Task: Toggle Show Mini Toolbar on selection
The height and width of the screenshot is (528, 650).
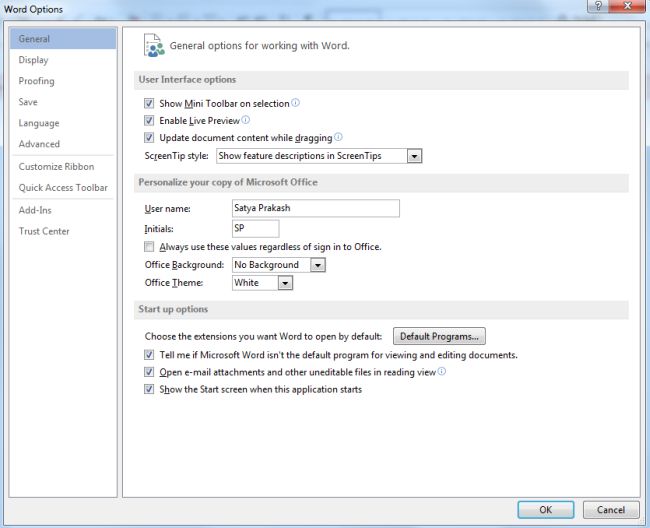Action: point(149,103)
